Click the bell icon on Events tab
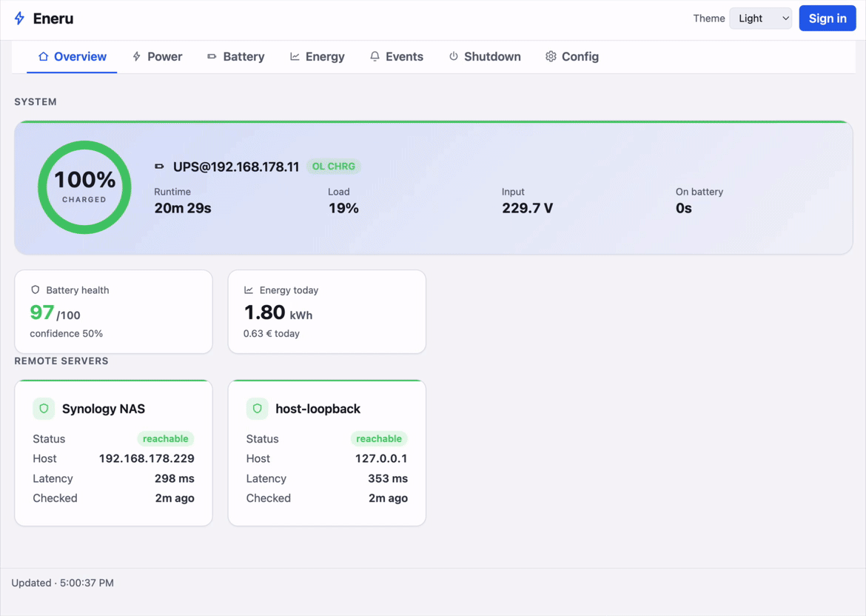This screenshot has height=616, width=866. pyautogui.click(x=375, y=56)
